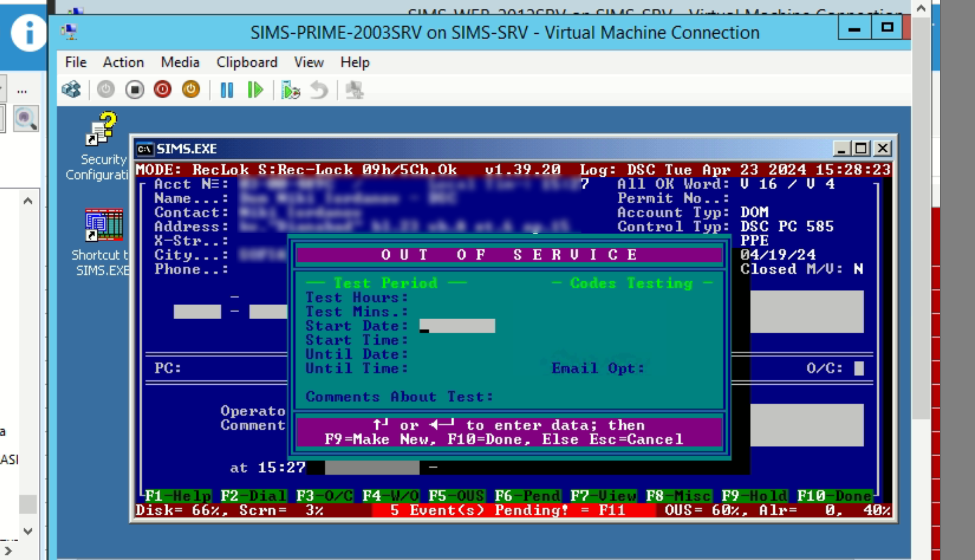Click the scroll up arrow in left panel
The width and height of the screenshot is (975, 560).
coord(28,201)
